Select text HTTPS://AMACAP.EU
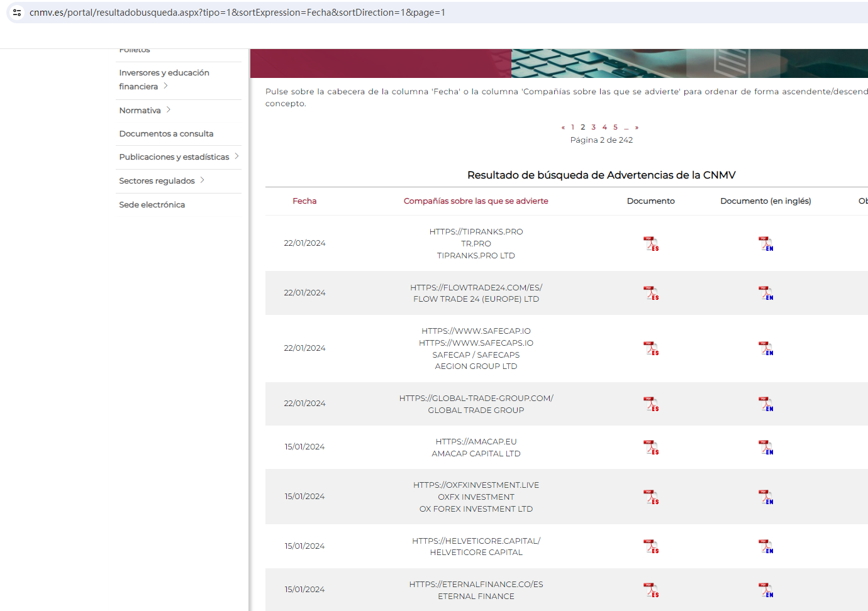The width and height of the screenshot is (868, 611). click(476, 442)
